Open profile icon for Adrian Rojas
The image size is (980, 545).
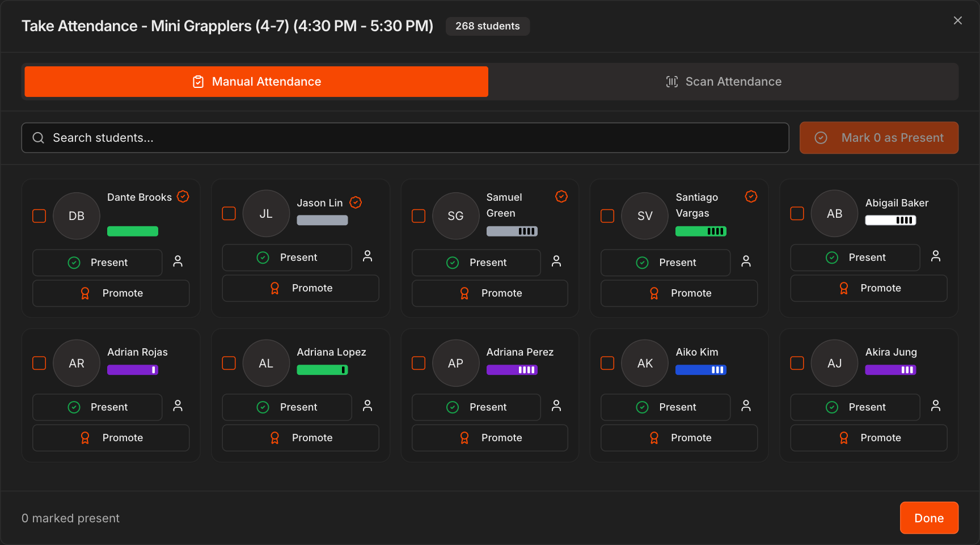(x=178, y=406)
